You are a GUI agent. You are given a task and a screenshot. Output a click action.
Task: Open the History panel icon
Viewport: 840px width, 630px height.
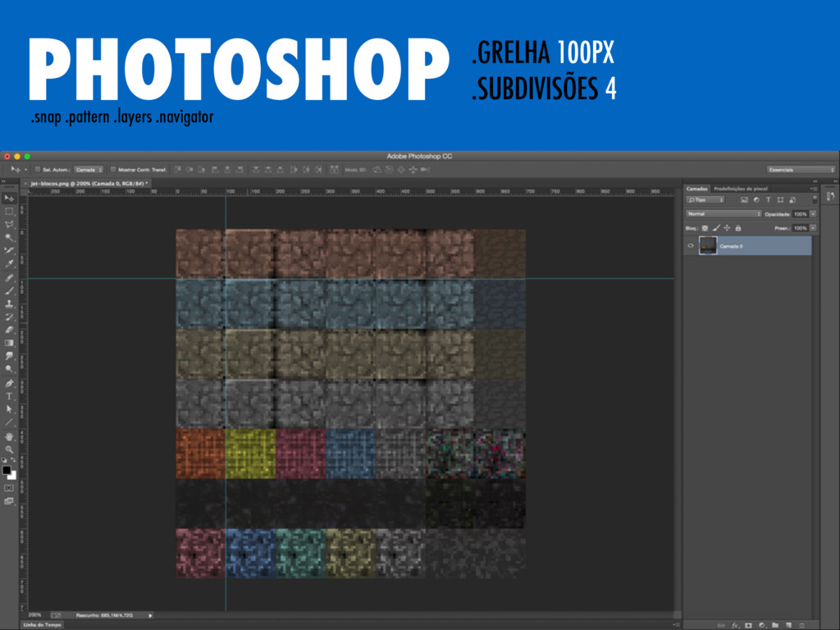[x=831, y=197]
